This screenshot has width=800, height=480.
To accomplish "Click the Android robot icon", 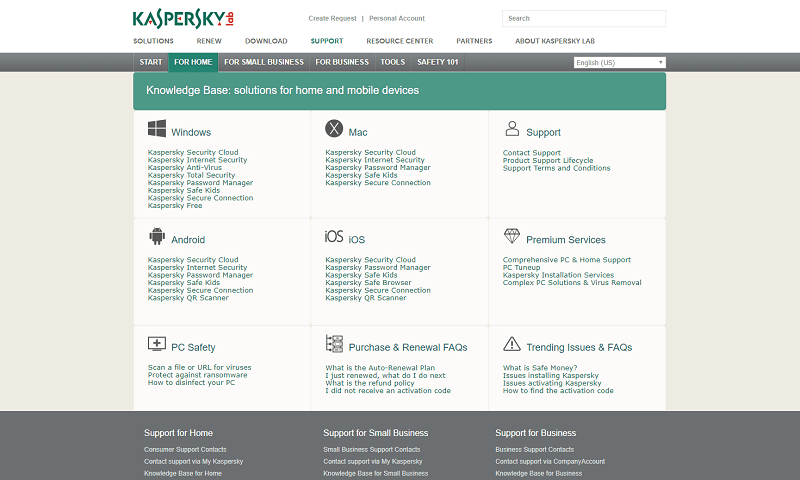I will click(157, 236).
